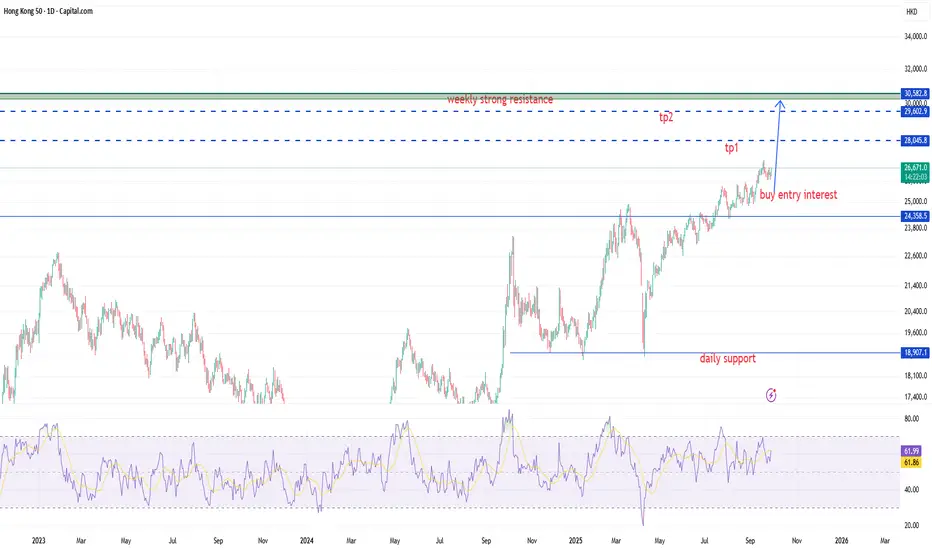Image resolution: width=932 pixels, height=550 pixels.
Task: Click the 20,400.0 price axis label
Action: point(916,312)
